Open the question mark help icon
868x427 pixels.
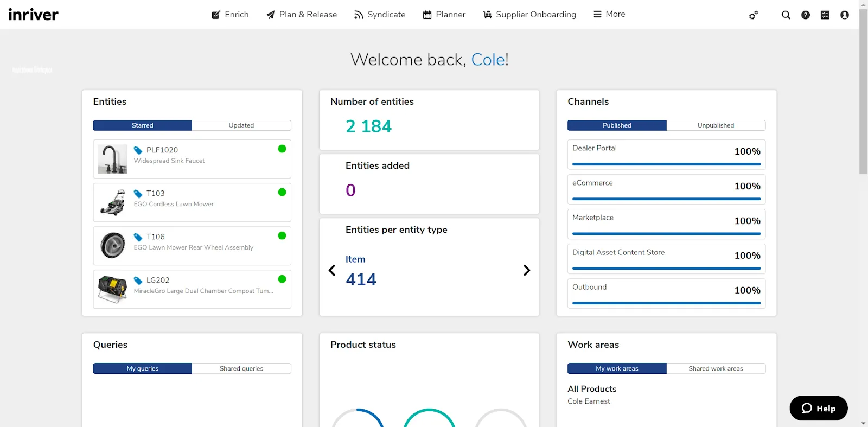[806, 15]
